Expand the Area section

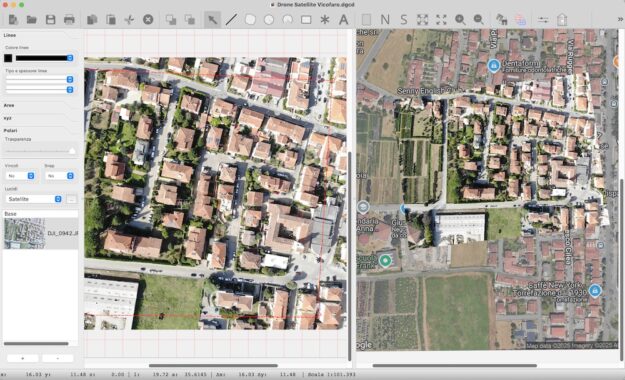click(9, 105)
